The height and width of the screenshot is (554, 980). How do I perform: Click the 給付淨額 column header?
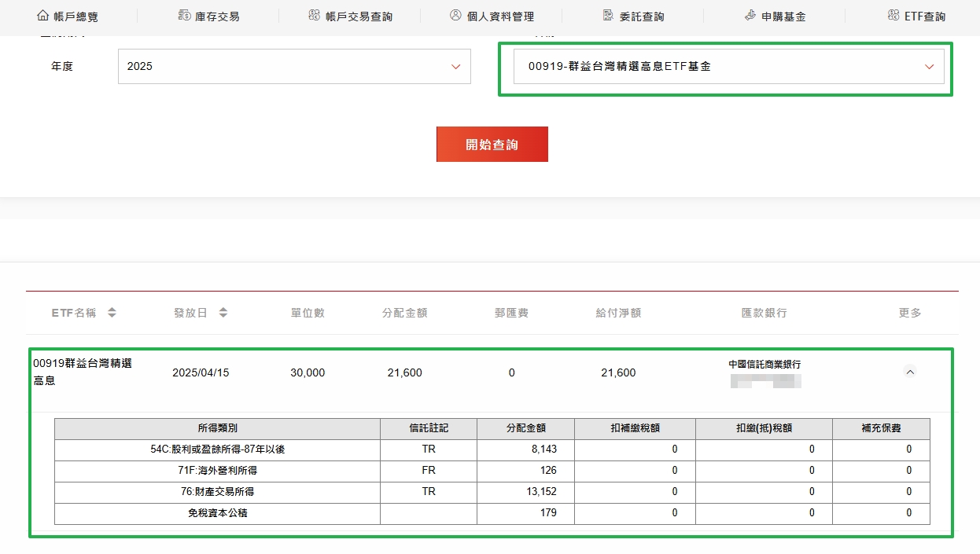click(x=618, y=313)
